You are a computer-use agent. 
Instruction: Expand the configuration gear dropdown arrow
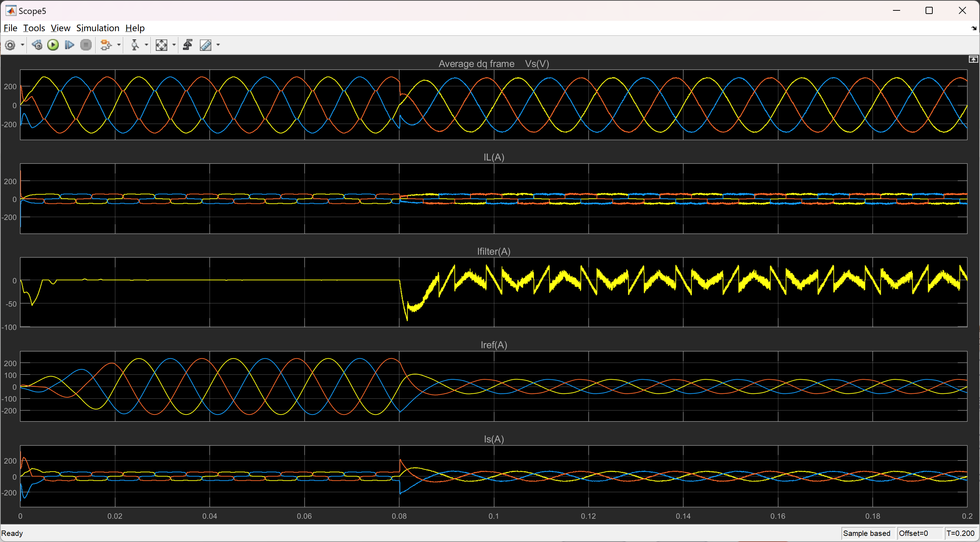(x=23, y=45)
